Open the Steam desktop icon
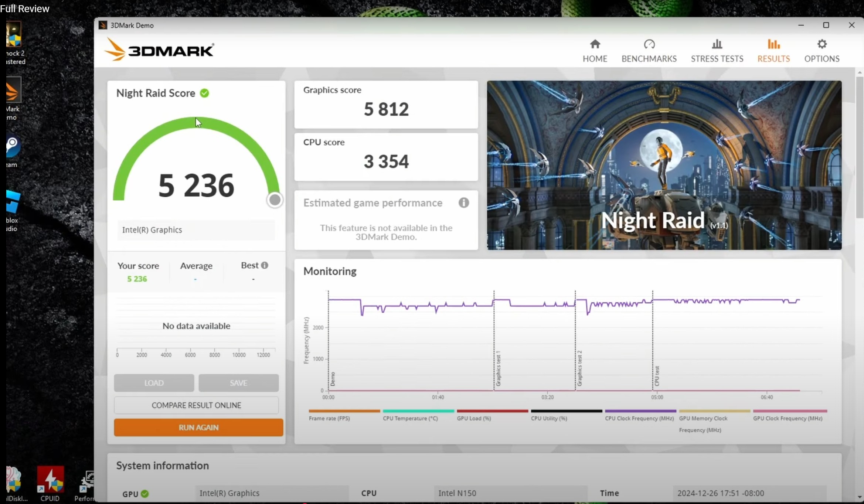 click(x=13, y=151)
